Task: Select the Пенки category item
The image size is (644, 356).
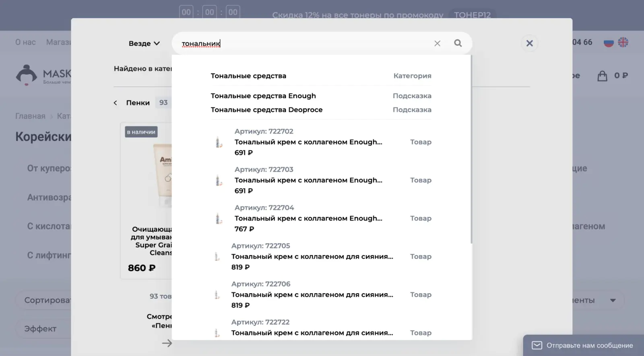Action: point(138,103)
